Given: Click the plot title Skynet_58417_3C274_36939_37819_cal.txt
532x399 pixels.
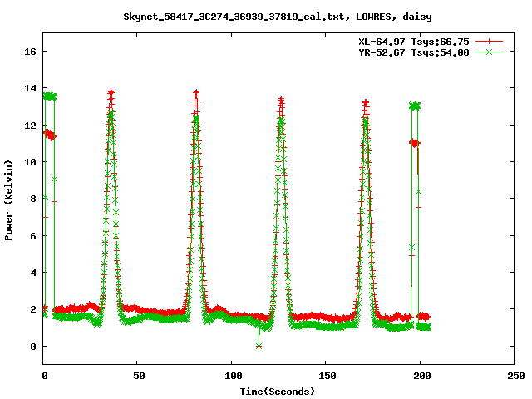Looking at the screenshot, I should [236, 17].
